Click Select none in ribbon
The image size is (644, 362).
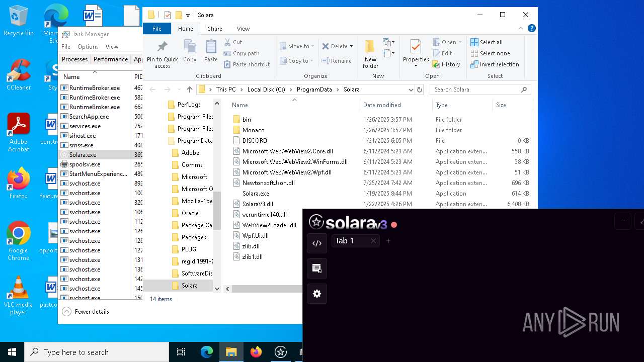[x=490, y=53]
